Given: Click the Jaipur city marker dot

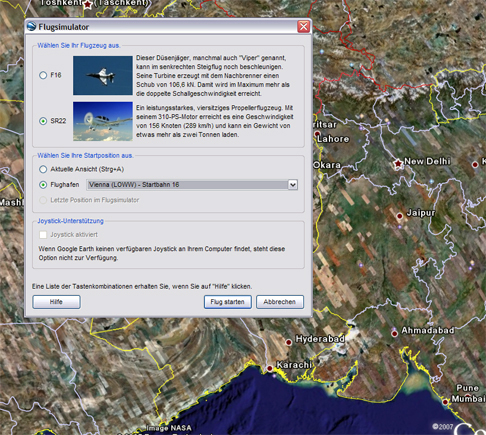Looking at the screenshot, I should coord(399,216).
